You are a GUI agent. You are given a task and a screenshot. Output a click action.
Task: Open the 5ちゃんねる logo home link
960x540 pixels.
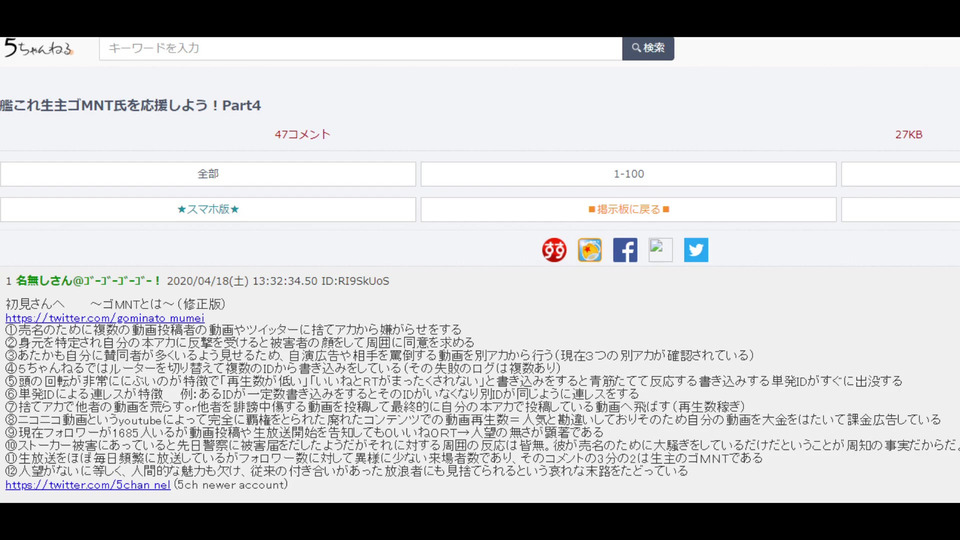click(39, 48)
